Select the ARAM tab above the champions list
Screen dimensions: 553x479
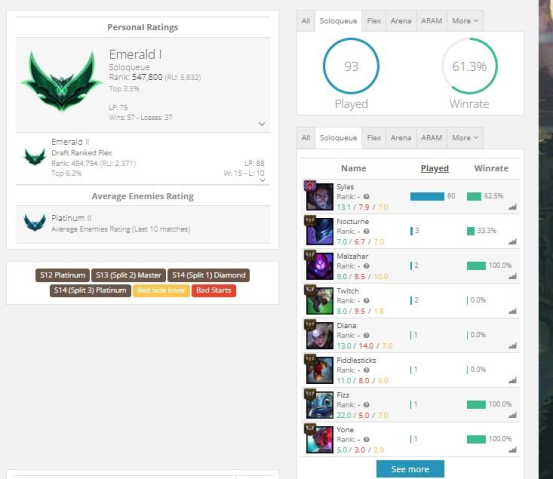[x=432, y=138]
